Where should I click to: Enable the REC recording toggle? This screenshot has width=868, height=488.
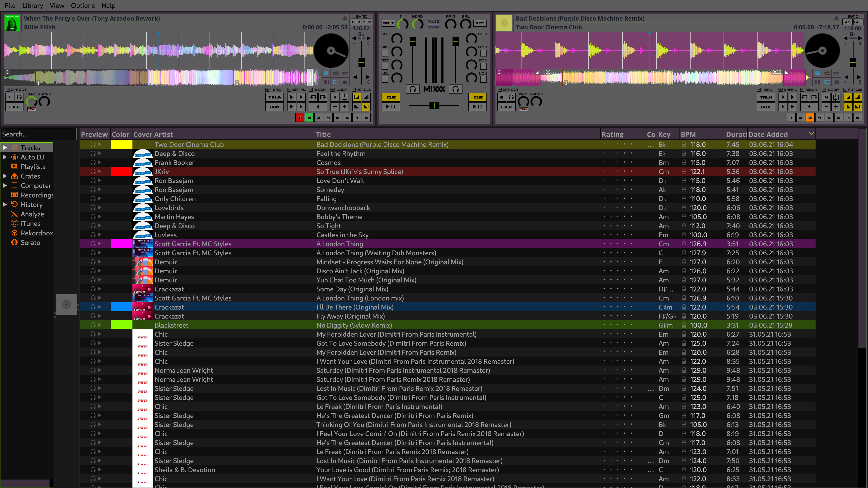(x=479, y=23)
